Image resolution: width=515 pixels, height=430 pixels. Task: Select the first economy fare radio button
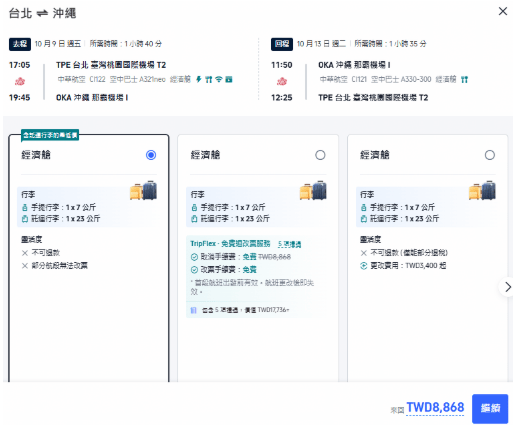[x=151, y=155]
